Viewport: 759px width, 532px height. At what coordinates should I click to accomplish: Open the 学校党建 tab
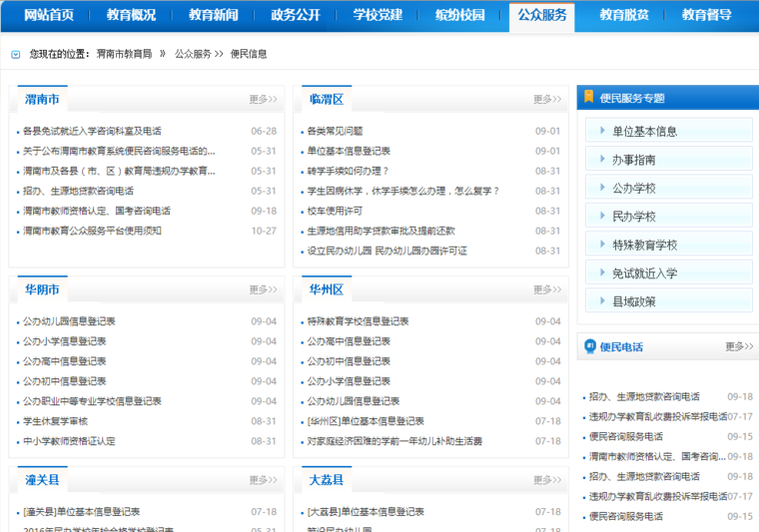[x=378, y=15]
